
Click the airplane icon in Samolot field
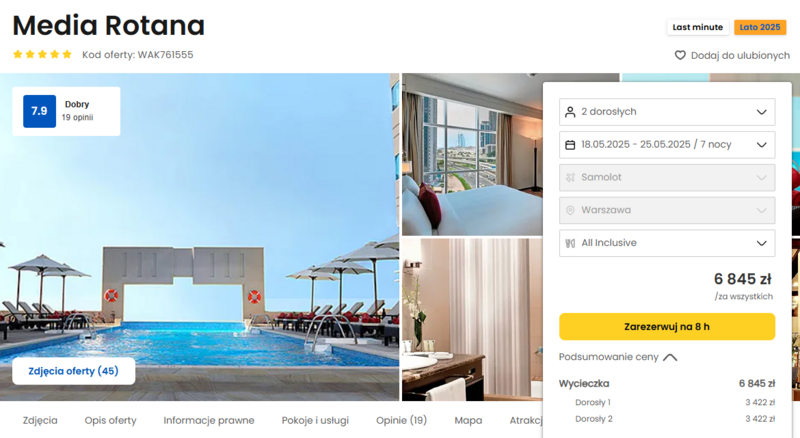[x=570, y=177]
